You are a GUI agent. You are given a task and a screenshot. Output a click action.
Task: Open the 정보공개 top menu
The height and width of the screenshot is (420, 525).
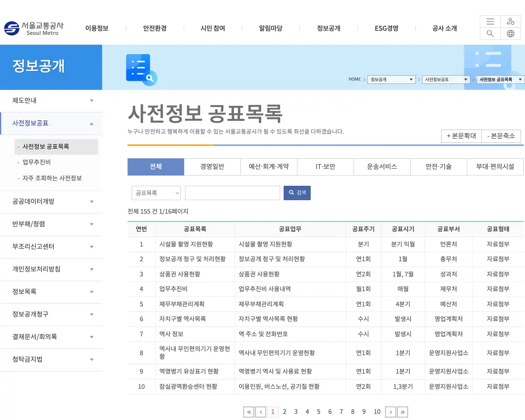point(329,28)
